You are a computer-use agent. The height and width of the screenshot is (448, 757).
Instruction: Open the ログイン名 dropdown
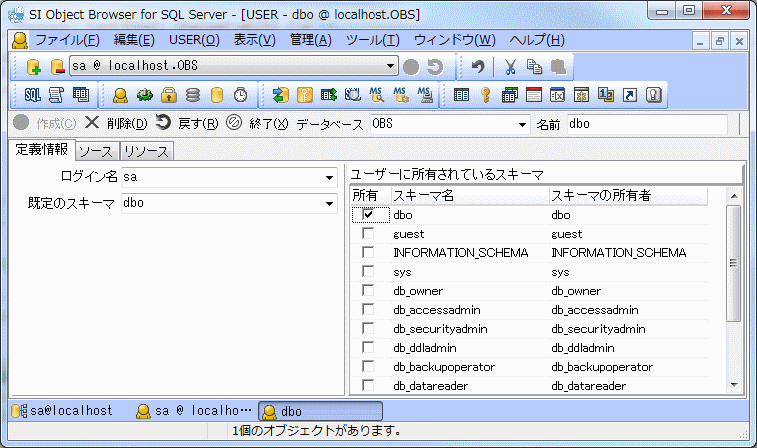(329, 179)
